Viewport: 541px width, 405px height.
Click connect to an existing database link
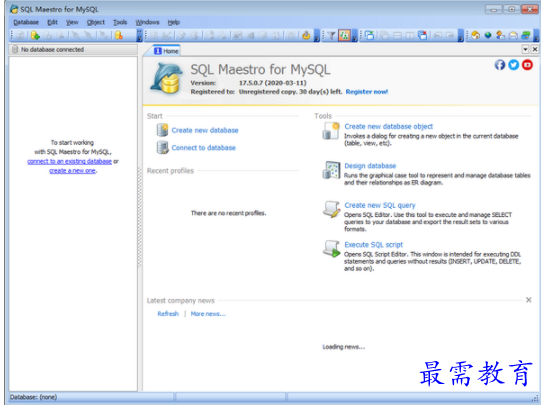tap(69, 161)
